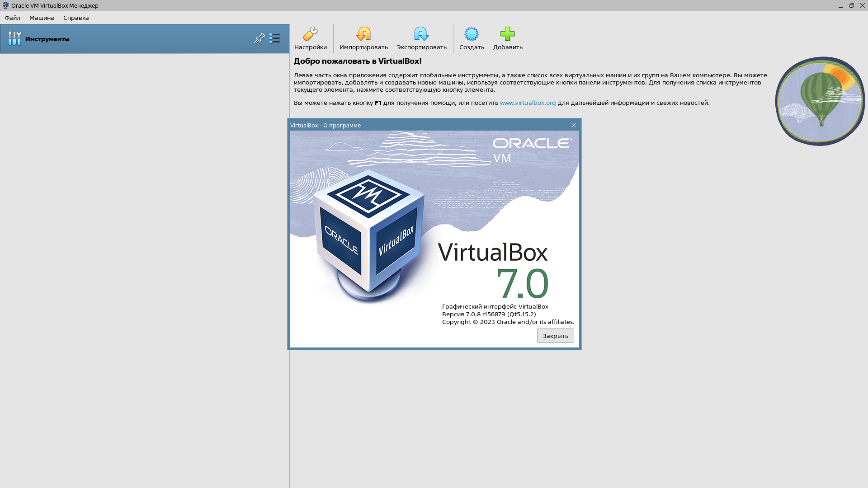
Task: Click the 'Добро пожаловать в VirtualBox!' heading
Action: pyautogui.click(x=358, y=61)
